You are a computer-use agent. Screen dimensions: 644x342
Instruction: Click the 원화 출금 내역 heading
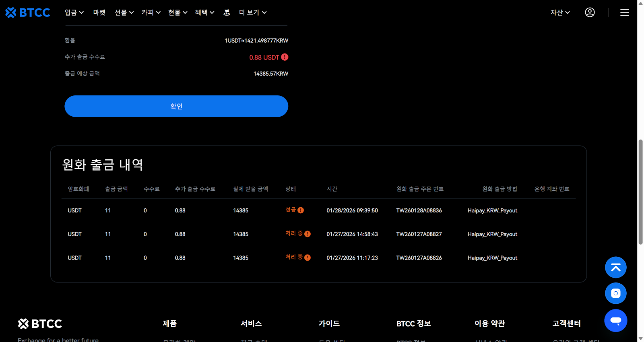pos(103,165)
